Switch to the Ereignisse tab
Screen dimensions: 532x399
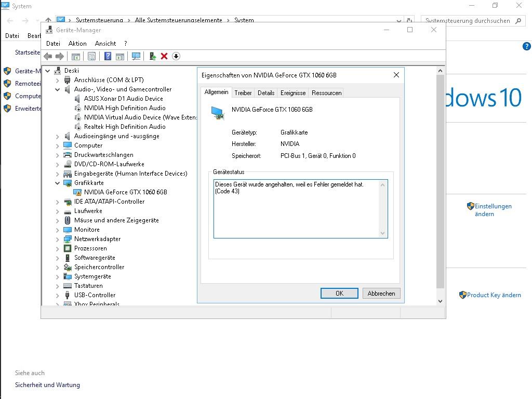(293, 93)
